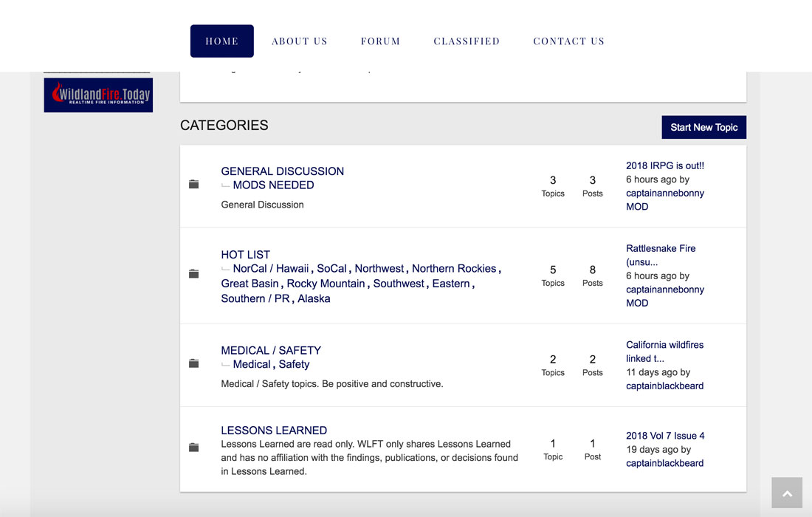Open the About Us page

[299, 41]
